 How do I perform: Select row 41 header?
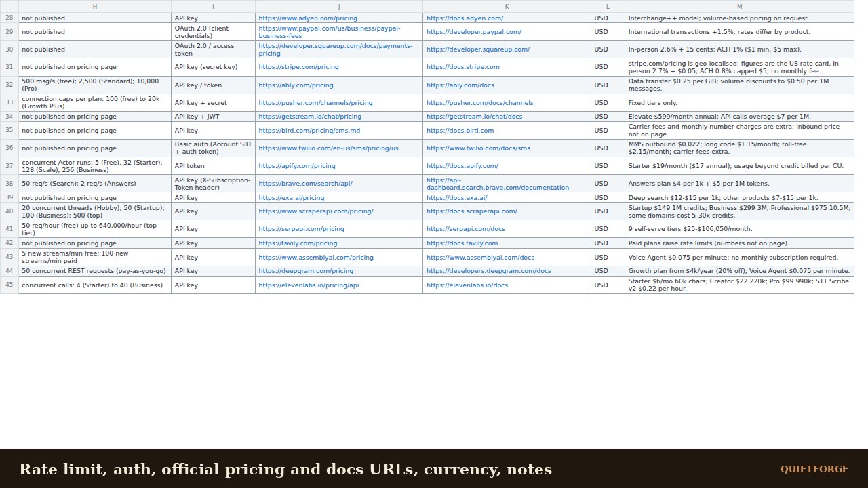9,229
